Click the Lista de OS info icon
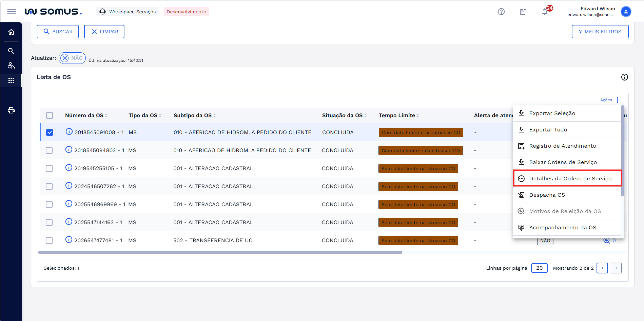Viewport: 644px width, 321px height. pyautogui.click(x=624, y=77)
